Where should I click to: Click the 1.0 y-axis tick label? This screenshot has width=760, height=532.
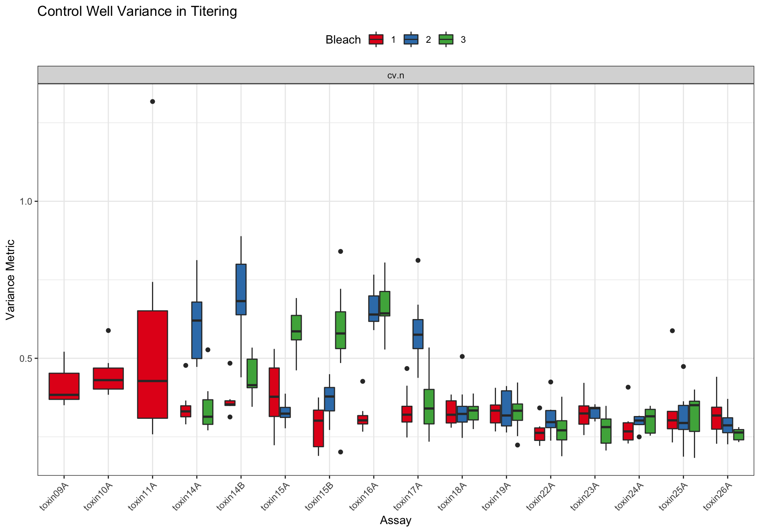click(x=25, y=201)
